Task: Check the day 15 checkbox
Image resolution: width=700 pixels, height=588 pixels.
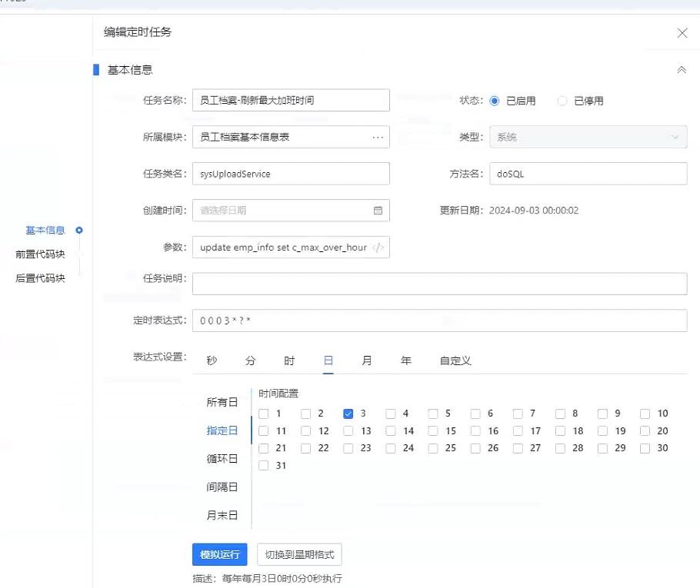Action: pyautogui.click(x=434, y=431)
